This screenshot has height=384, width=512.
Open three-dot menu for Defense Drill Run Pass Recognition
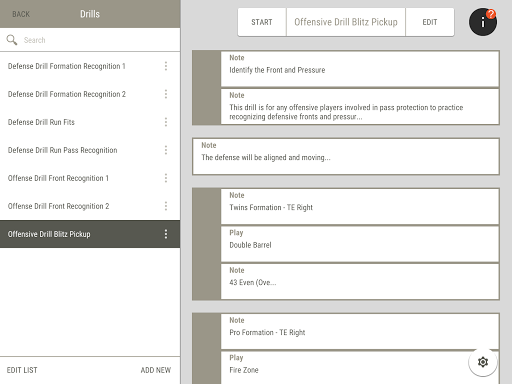point(166,150)
